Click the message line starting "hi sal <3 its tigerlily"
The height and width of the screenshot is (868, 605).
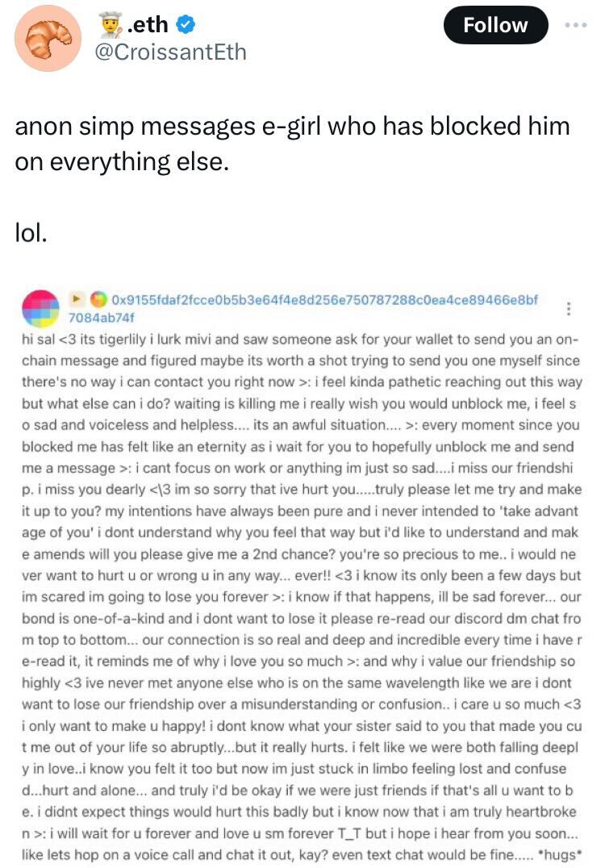(x=300, y=340)
